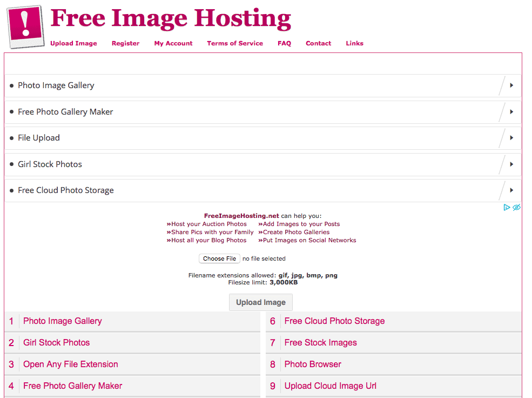Open Girl Stock Photos ad row text
Image resolution: width=532 pixels, height=398 pixels.
50,164
